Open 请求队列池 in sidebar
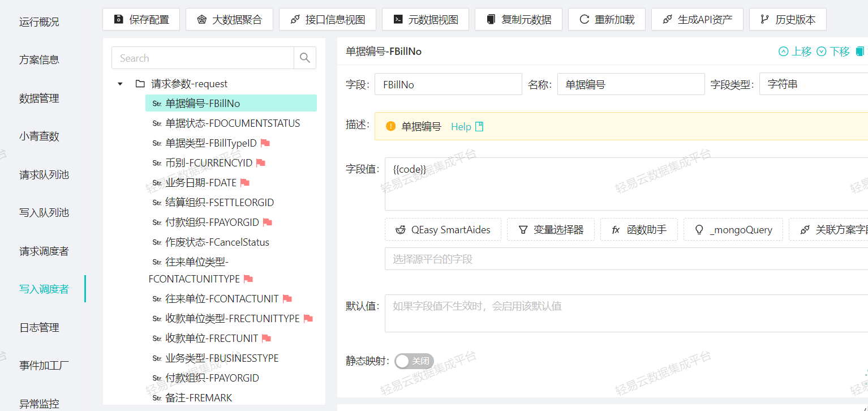868x411 pixels. point(44,174)
